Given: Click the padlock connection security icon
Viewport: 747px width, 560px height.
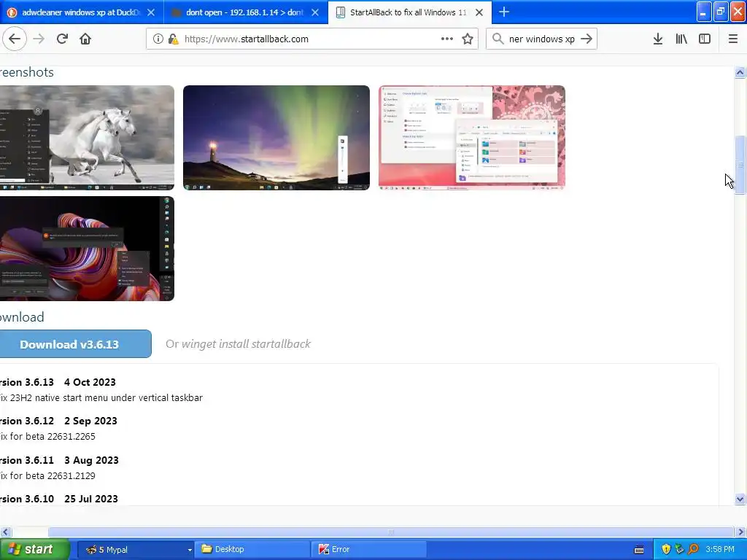Looking at the screenshot, I should [x=173, y=39].
